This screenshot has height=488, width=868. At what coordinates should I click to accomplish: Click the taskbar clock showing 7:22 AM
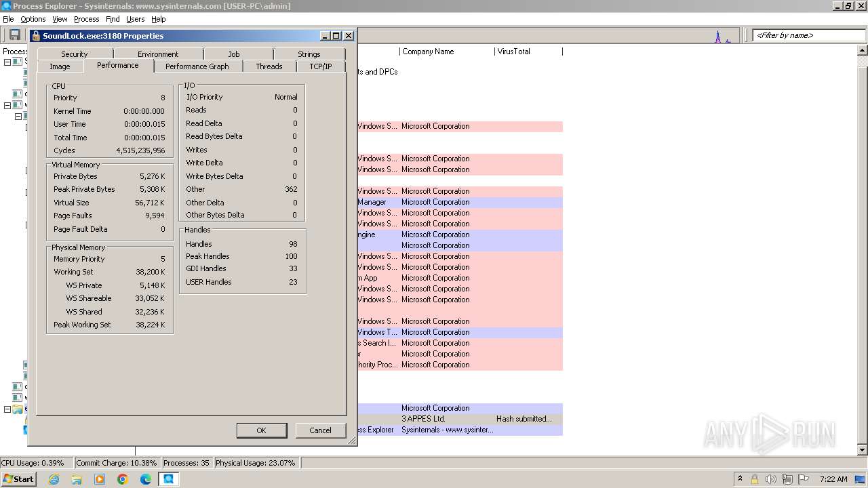coord(833,479)
